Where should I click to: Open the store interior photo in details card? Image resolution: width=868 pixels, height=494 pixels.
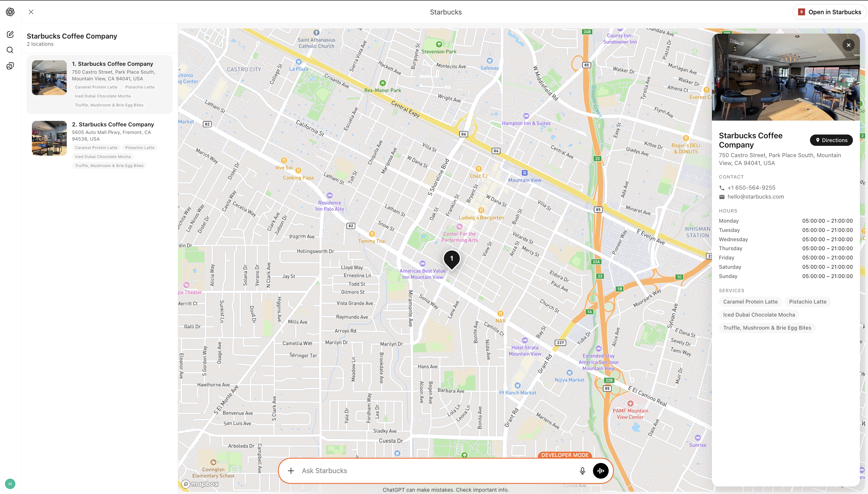786,77
